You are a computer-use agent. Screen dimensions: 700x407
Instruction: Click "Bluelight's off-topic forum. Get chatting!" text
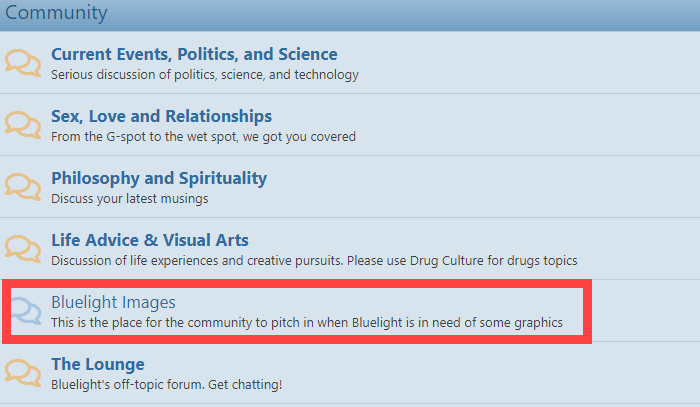point(167,385)
